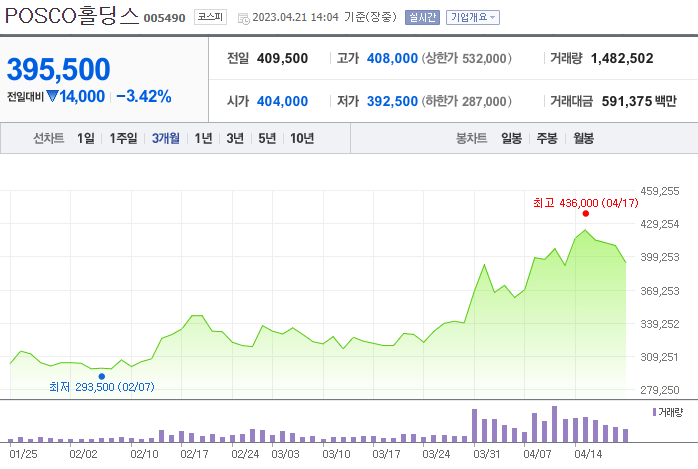Click the 선차트 label
Viewport: 698px width, 469px height.
tap(49, 138)
